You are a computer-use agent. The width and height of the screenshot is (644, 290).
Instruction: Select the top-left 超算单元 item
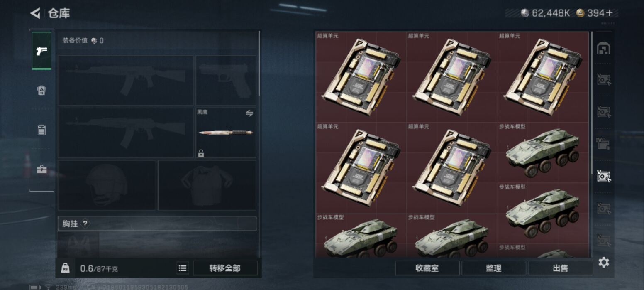361,77
